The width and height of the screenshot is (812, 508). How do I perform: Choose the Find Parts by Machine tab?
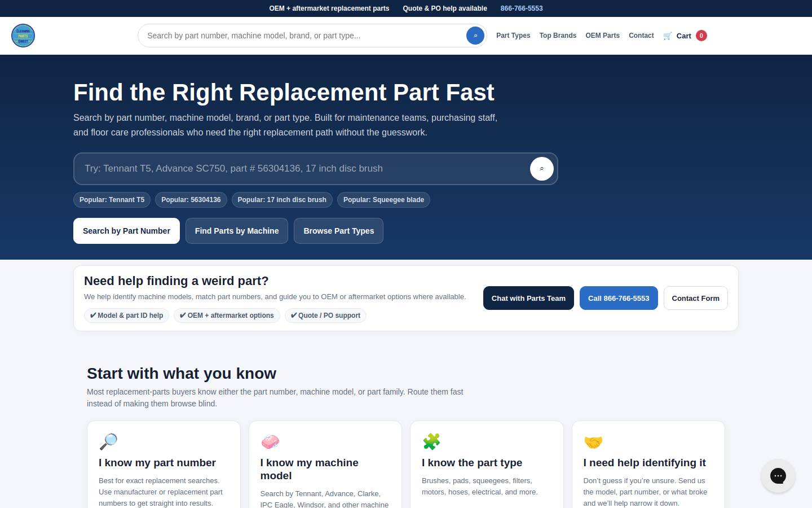click(x=237, y=231)
